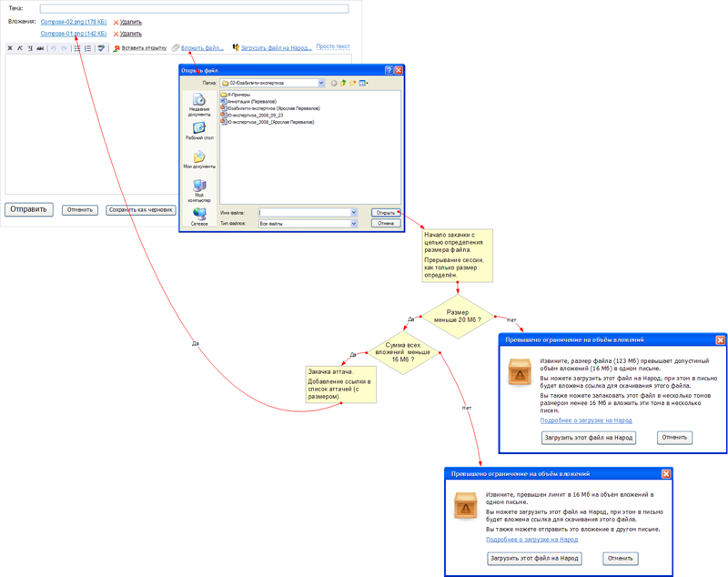Viewport: 728px width, 577px height.
Task: Expand the Папка folder dropdown
Action: pos(321,83)
